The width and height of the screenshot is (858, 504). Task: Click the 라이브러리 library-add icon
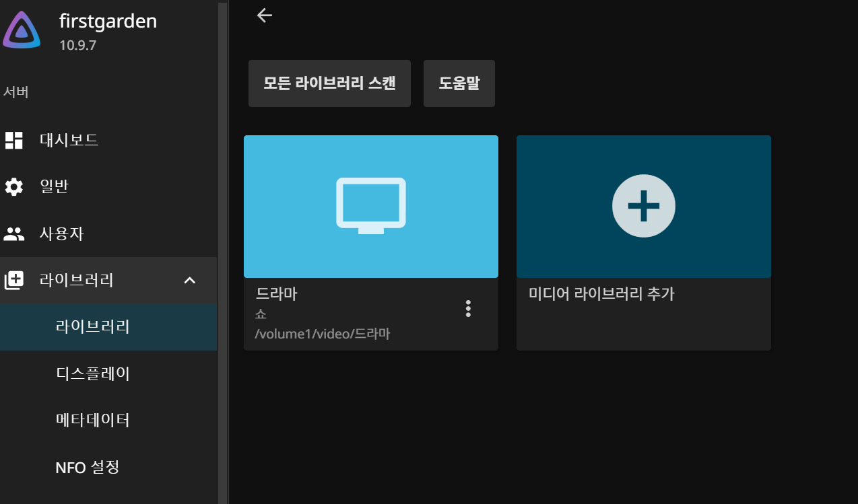(14, 281)
